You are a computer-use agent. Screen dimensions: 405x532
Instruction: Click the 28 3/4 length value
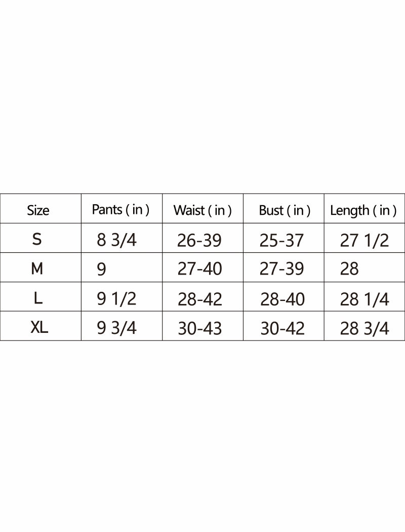(x=364, y=329)
